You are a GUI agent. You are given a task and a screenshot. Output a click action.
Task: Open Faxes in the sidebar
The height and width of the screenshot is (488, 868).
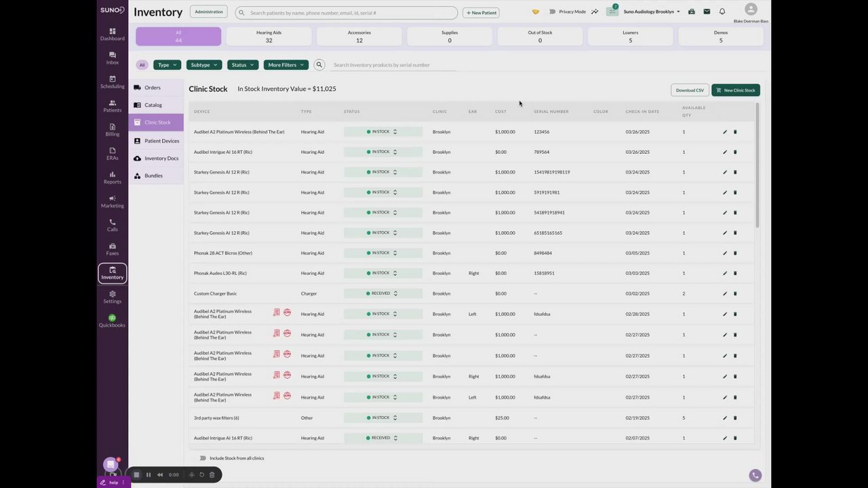[113, 249]
